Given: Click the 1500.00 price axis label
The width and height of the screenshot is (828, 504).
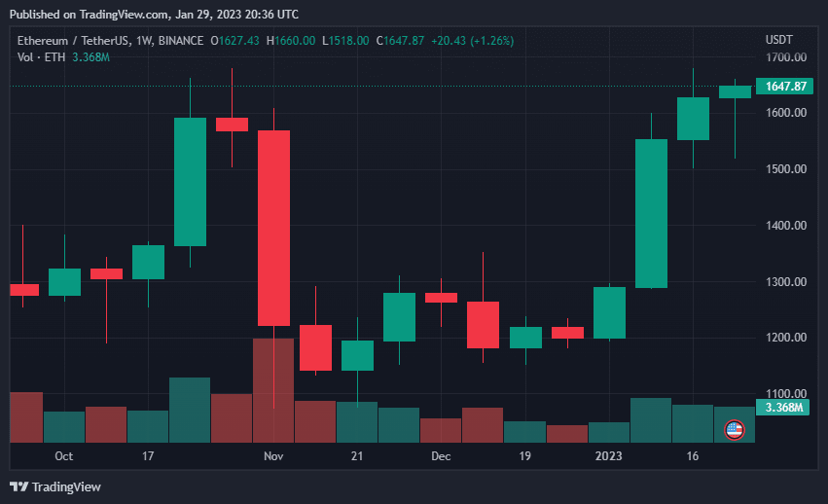Looking at the screenshot, I should point(786,169).
